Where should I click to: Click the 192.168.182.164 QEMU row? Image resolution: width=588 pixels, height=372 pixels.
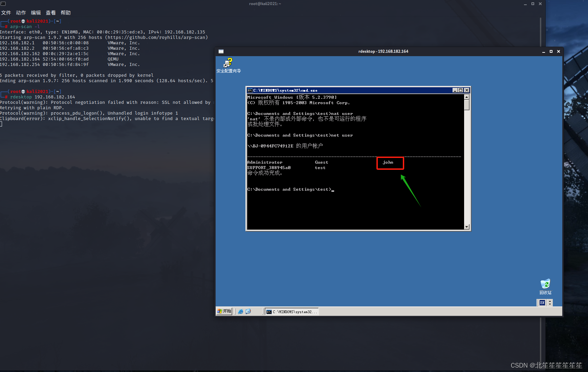coord(59,59)
